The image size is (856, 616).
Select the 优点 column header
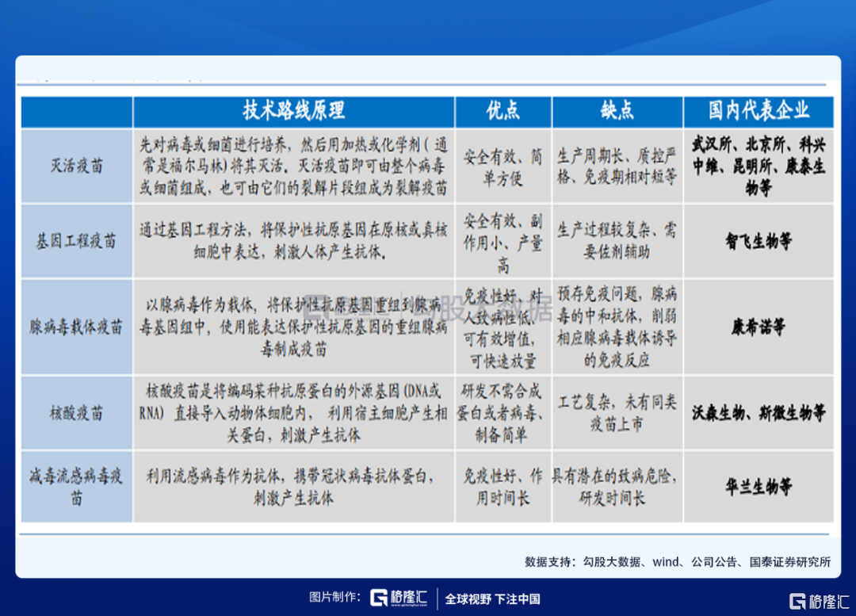503,110
